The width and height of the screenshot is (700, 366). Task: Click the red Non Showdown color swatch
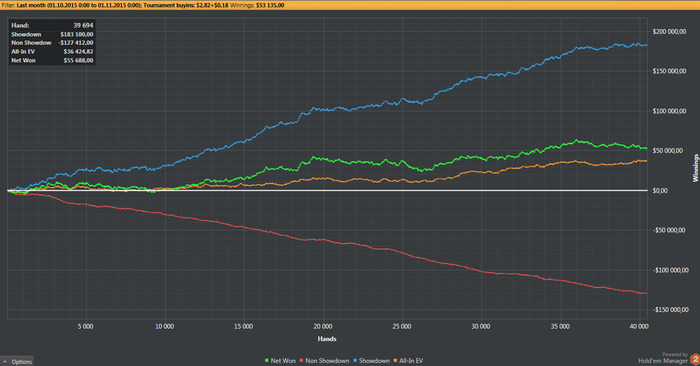coord(301,361)
